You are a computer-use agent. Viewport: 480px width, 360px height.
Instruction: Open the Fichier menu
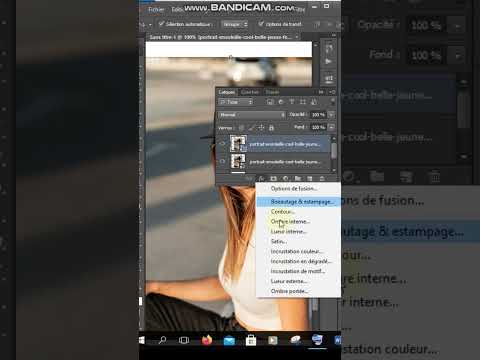tap(156, 10)
